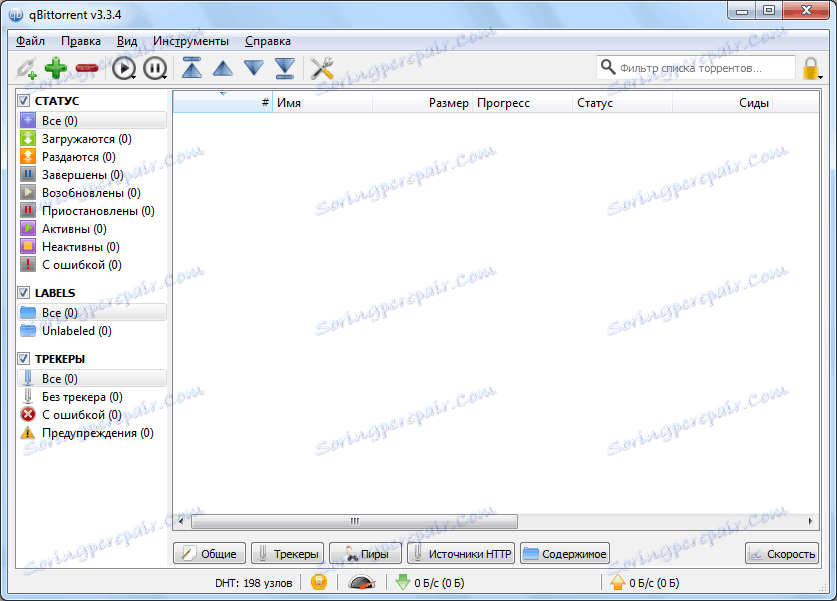The width and height of the screenshot is (837, 601).
Task: Click the 'DHT: 198 узлов' status text
Action: point(254,583)
